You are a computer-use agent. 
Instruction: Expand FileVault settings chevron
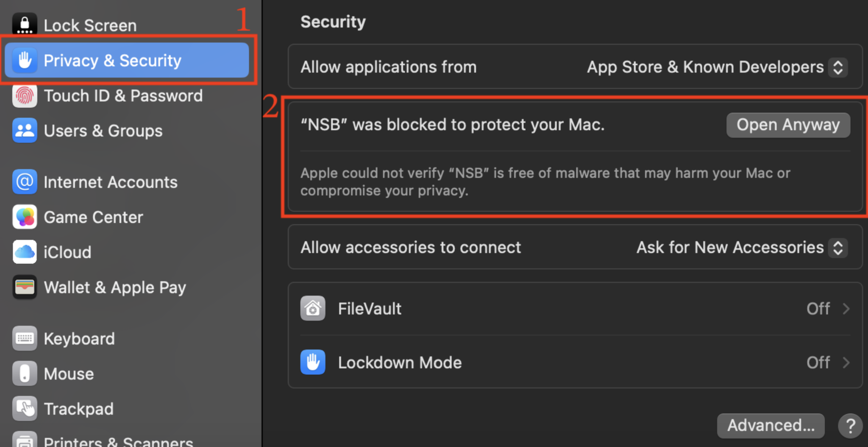(846, 309)
